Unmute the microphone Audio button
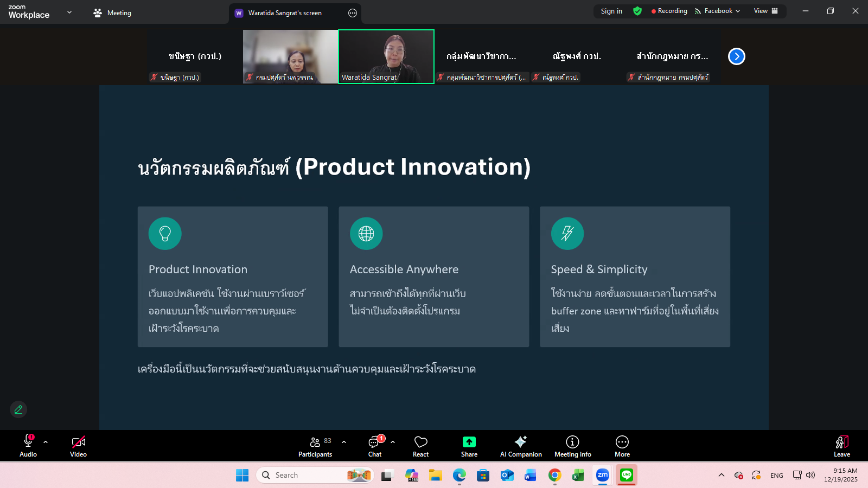 28,446
